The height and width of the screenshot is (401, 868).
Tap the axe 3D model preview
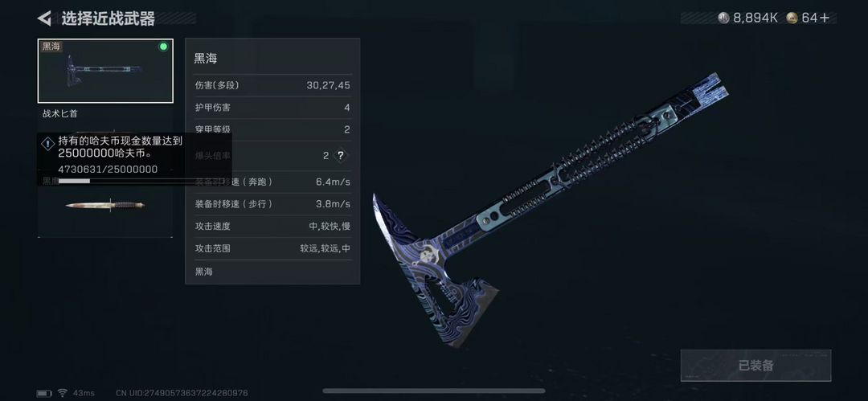coord(551,211)
